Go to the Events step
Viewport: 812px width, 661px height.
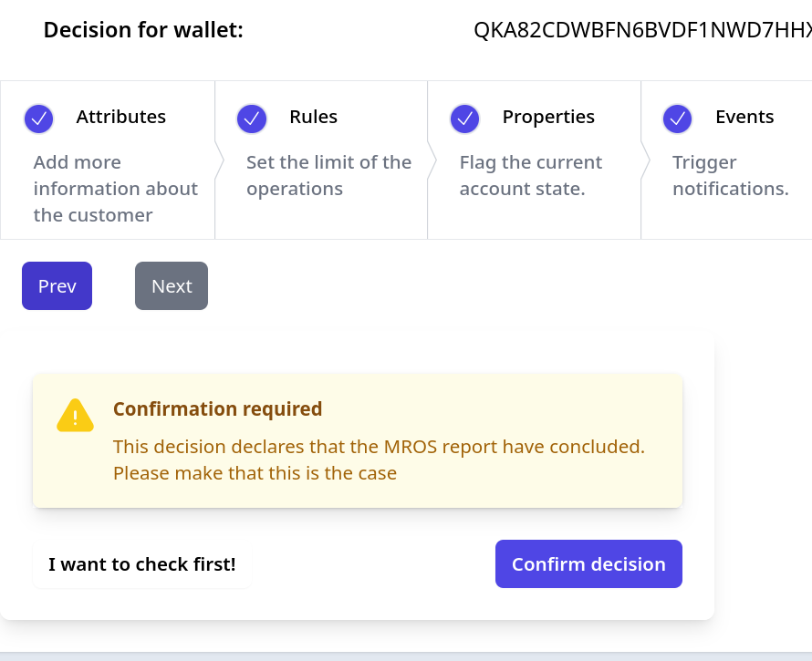coord(726,160)
